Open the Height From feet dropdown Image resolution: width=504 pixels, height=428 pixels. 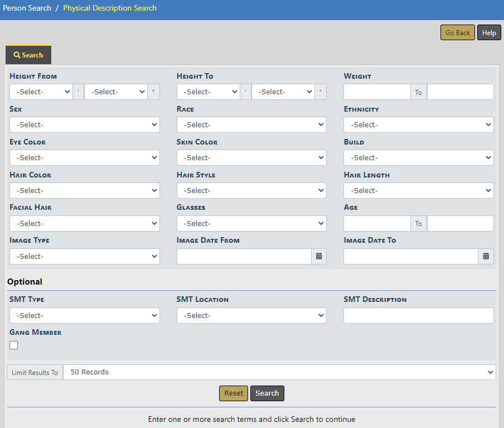click(x=41, y=92)
